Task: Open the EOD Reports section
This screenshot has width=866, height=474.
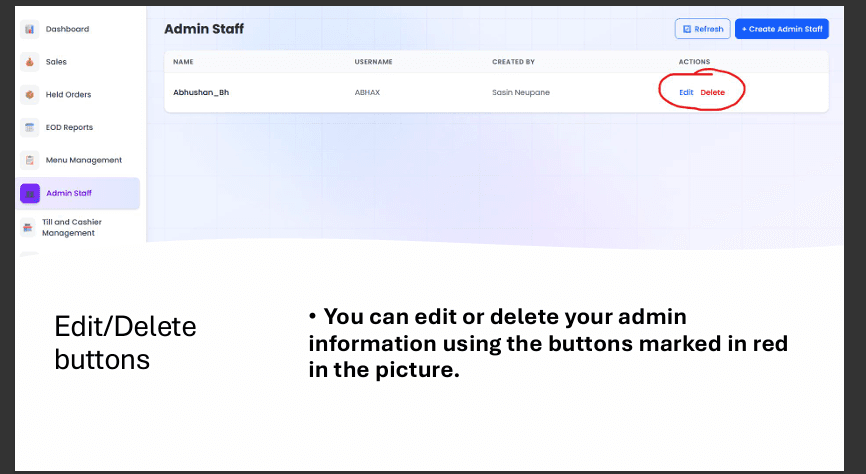Action: point(70,127)
